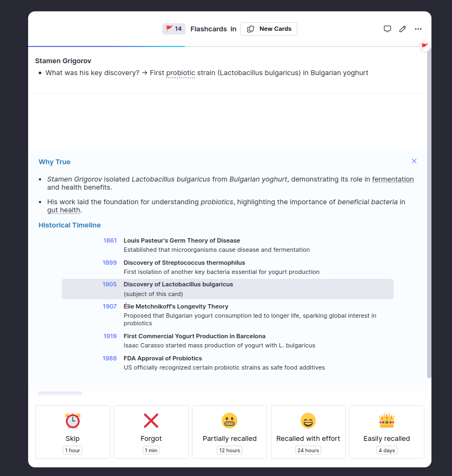Open the comment speech bubble icon
Screen dimensions: 452x476
[x=387, y=29]
